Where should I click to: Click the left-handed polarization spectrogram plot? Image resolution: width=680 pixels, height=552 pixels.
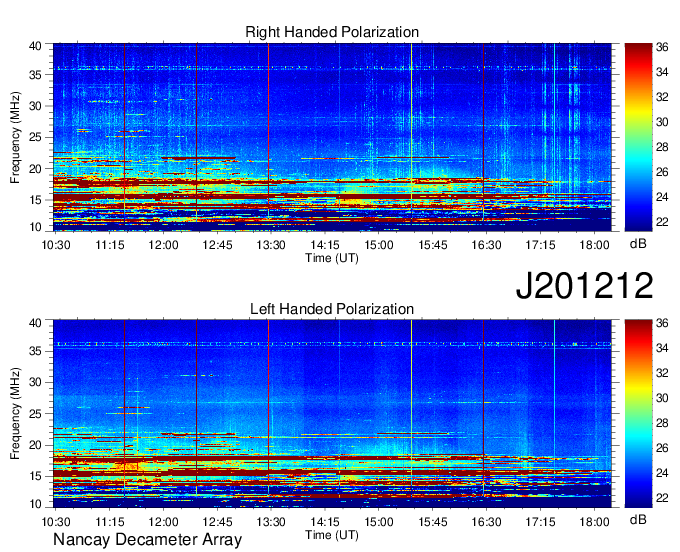point(332,414)
